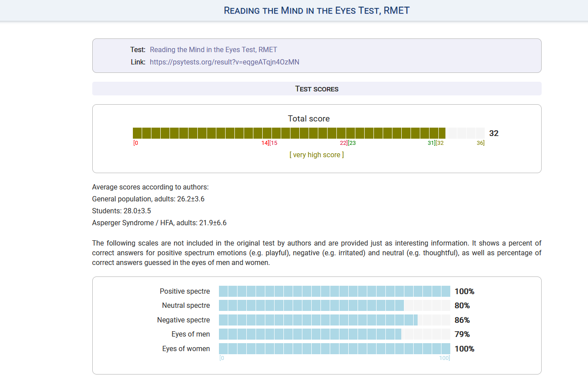Click the Negative spectre percentage bar
The height and width of the screenshot is (386, 588).
pos(335,320)
